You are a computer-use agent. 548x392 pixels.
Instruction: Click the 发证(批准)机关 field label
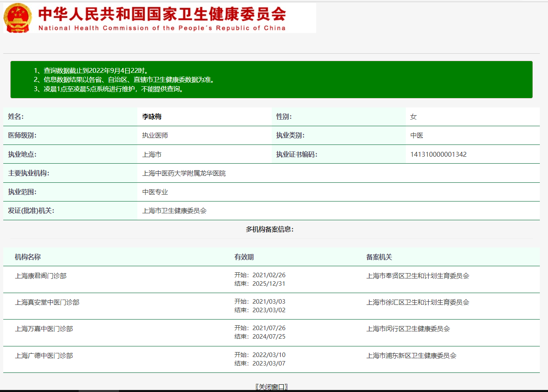point(31,211)
